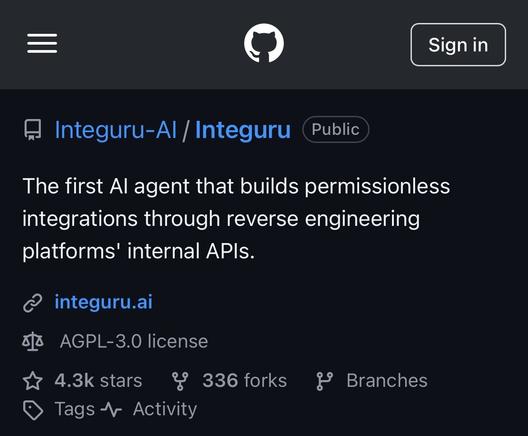Image resolution: width=528 pixels, height=436 pixels.
Task: Click the git branch icon
Action: tap(324, 381)
